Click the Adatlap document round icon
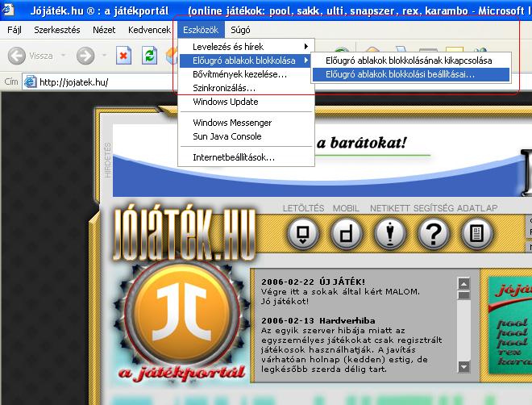Image resolution: width=532 pixels, height=405 pixels. [477, 234]
